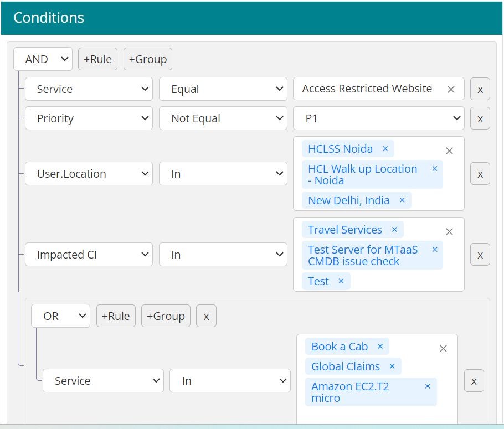Add a rule to the AND group

pyautogui.click(x=97, y=59)
